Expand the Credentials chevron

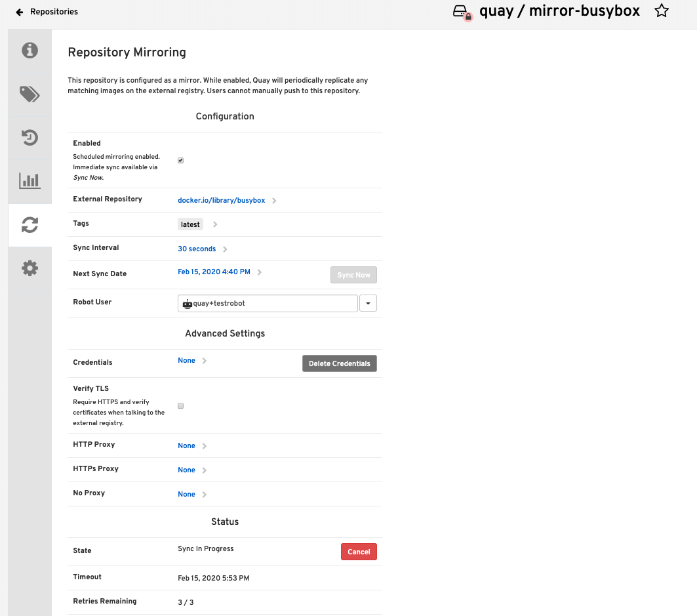205,361
